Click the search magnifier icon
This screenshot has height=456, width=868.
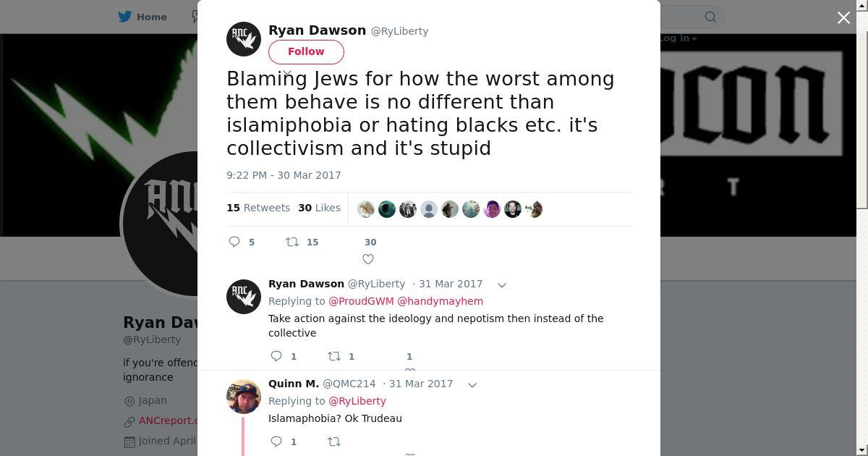[x=710, y=17]
